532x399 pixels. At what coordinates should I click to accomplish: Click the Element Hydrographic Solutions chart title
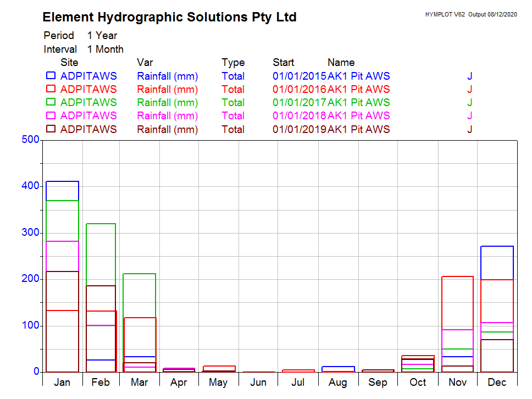coord(169,18)
